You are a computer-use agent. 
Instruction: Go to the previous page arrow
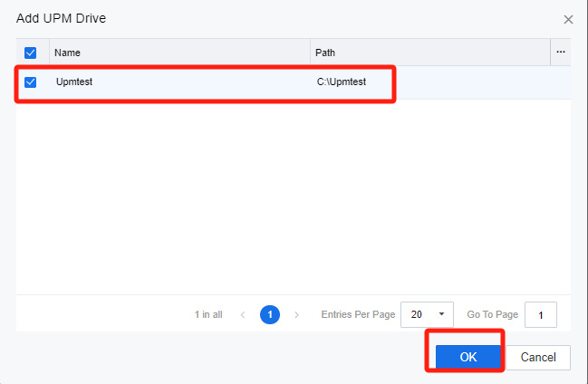coord(243,314)
